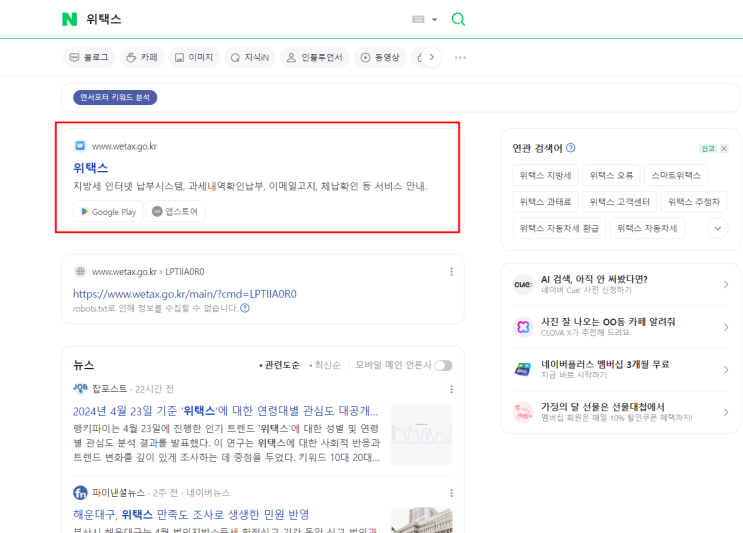Click the trend chart article thumbnail
743x533 pixels.
click(x=421, y=434)
